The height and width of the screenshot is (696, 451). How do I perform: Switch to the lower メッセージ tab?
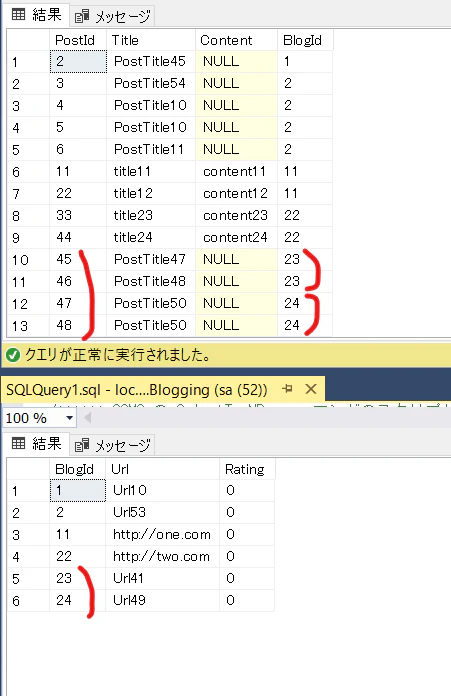point(112,445)
